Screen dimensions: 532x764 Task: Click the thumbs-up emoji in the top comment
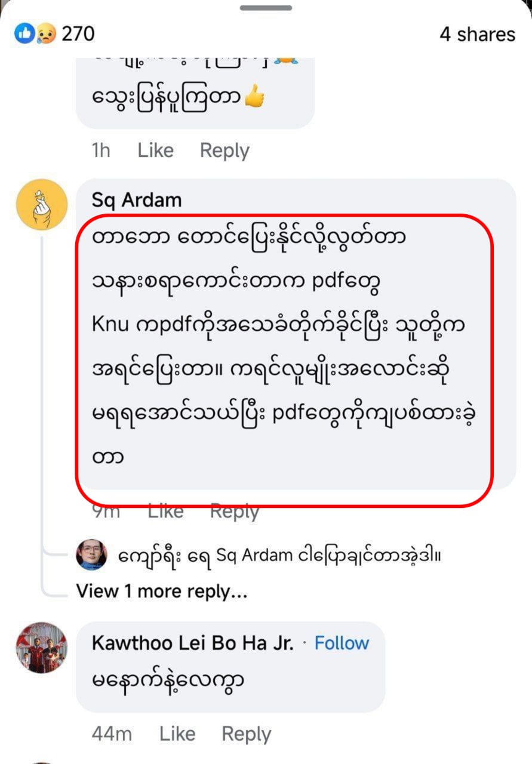pos(254,97)
